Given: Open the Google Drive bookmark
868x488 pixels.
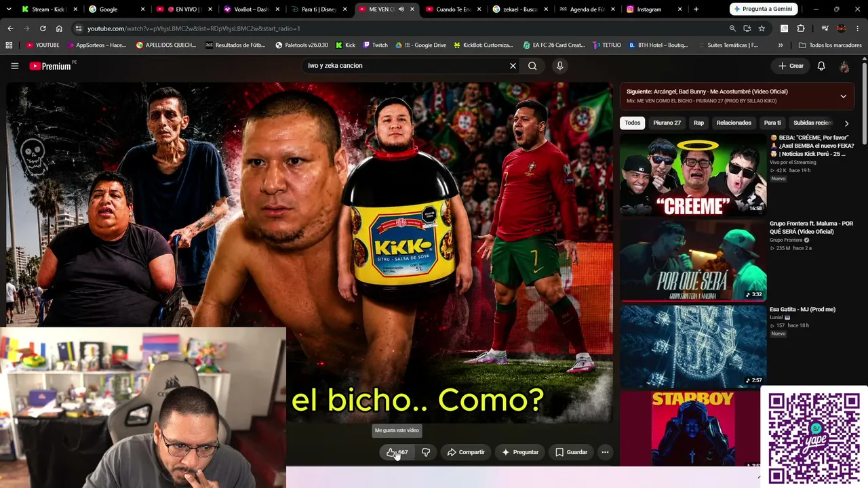Looking at the screenshot, I should [x=420, y=45].
